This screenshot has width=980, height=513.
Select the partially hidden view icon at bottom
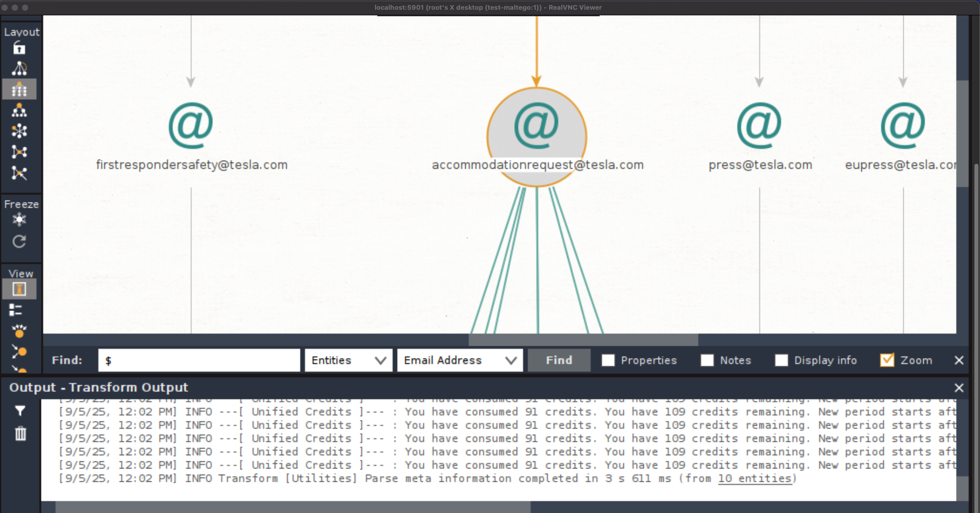tap(19, 369)
